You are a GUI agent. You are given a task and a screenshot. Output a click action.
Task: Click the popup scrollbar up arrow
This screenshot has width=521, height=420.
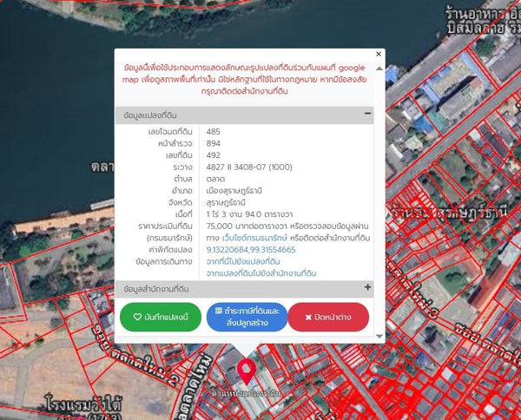pyautogui.click(x=379, y=69)
